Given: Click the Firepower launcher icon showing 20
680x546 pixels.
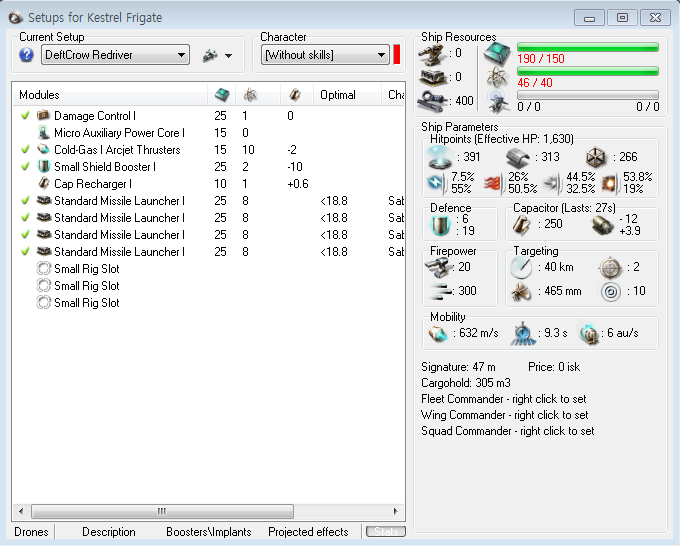Looking at the screenshot, I should (x=438, y=268).
